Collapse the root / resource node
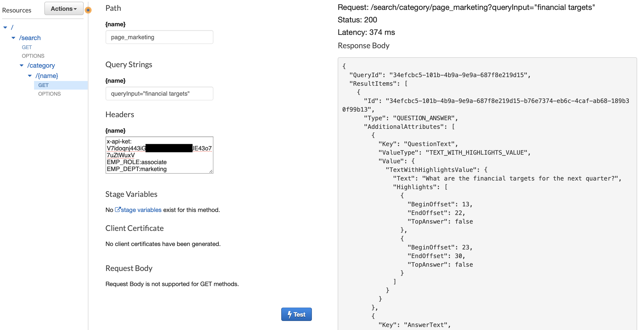Screen dimensions: 644x330 coord(5,27)
